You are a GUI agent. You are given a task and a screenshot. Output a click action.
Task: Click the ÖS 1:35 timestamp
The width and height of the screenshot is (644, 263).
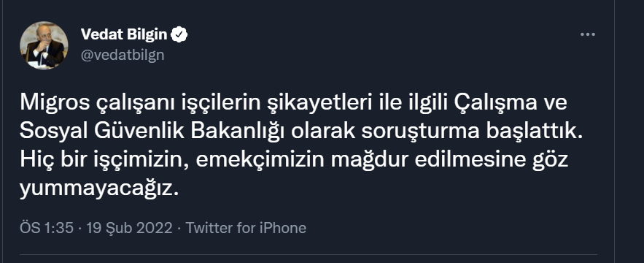[47, 228]
